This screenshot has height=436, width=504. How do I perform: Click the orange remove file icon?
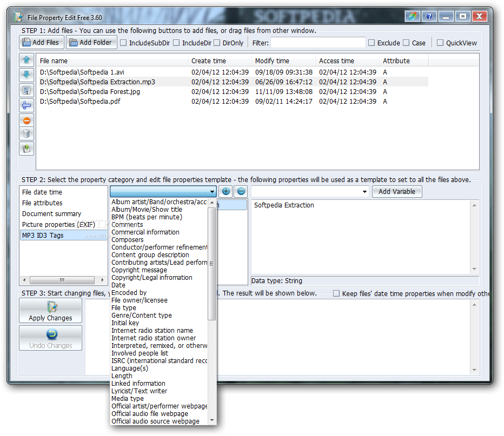[26, 120]
